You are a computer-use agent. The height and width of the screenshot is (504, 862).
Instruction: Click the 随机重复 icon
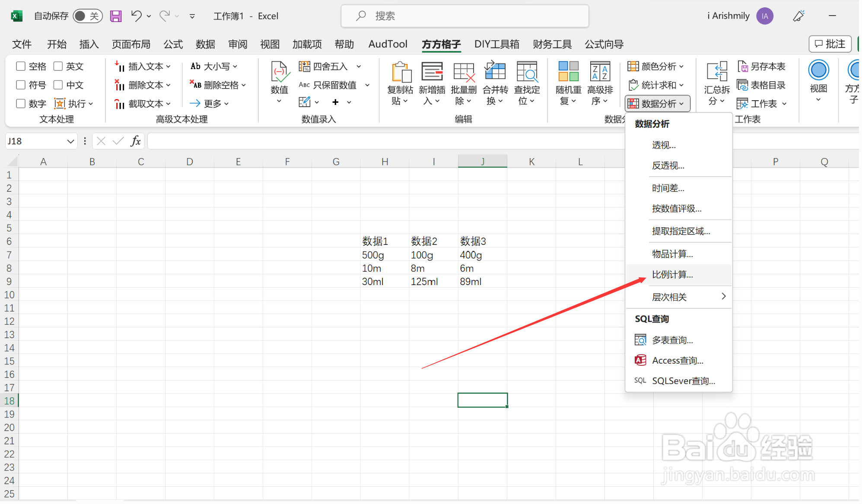pyautogui.click(x=568, y=72)
